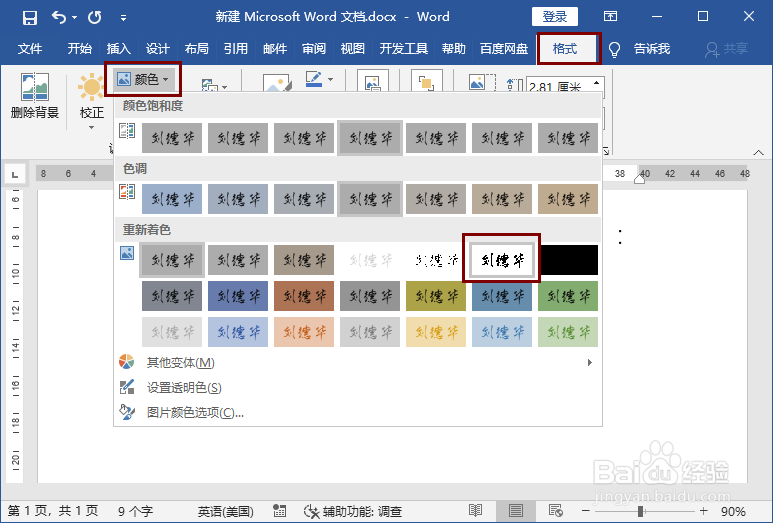Click the macro recording status icon

point(280,511)
